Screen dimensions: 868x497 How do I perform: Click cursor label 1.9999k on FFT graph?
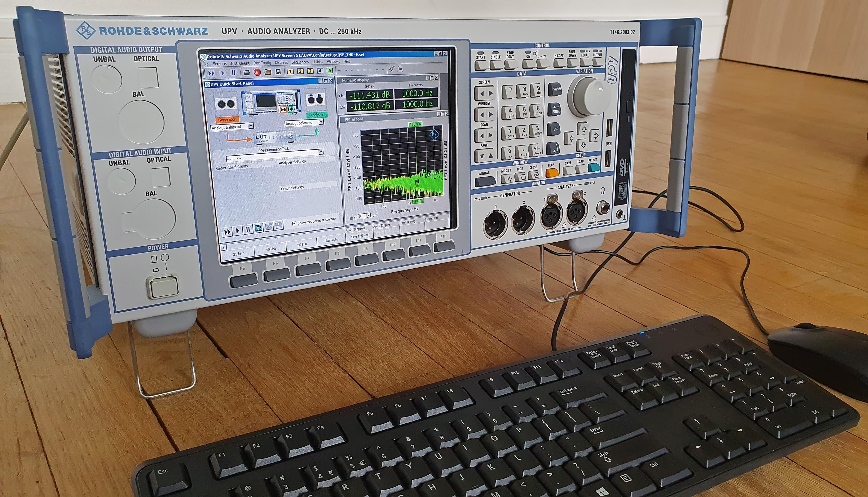tap(418, 201)
